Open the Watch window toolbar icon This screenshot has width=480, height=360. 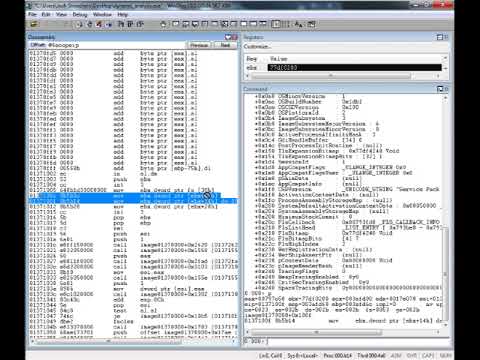point(185,24)
